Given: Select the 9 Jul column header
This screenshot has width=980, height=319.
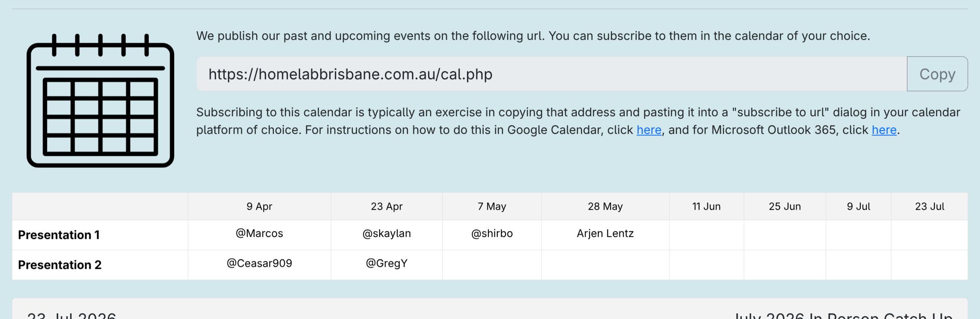Looking at the screenshot, I should [858, 207].
